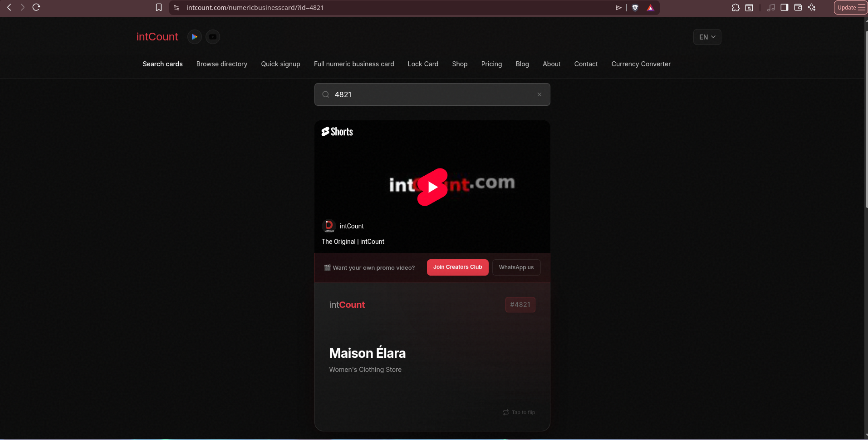This screenshot has width=868, height=440.
Task: Select the Lock Card navigation item
Action: tap(423, 64)
